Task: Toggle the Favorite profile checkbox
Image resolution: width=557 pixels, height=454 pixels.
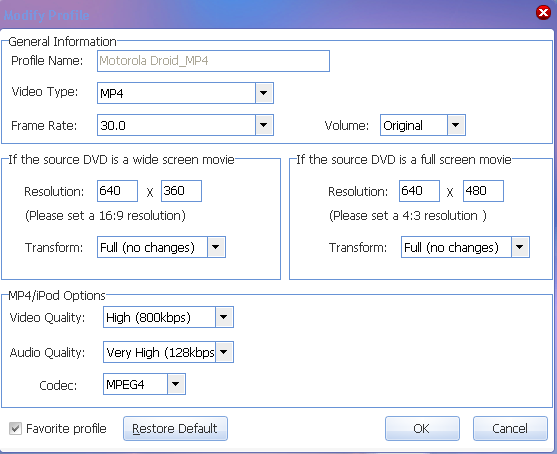Action: pyautogui.click(x=15, y=428)
